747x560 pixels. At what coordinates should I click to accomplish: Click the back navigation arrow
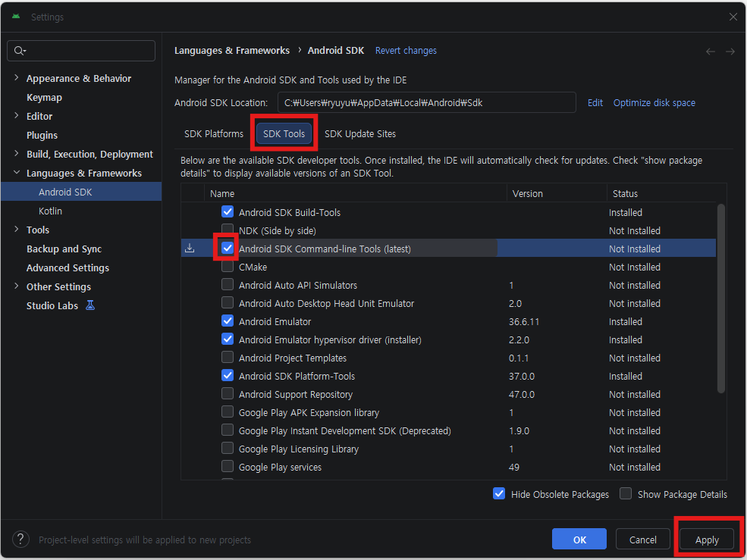click(x=711, y=51)
